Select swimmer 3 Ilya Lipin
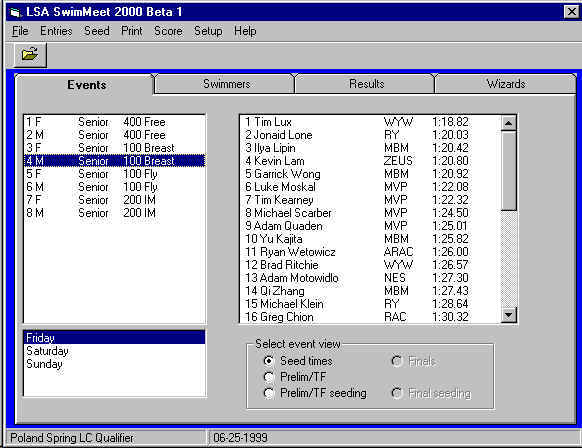Viewport: 582px width, 448px height. tap(370, 148)
